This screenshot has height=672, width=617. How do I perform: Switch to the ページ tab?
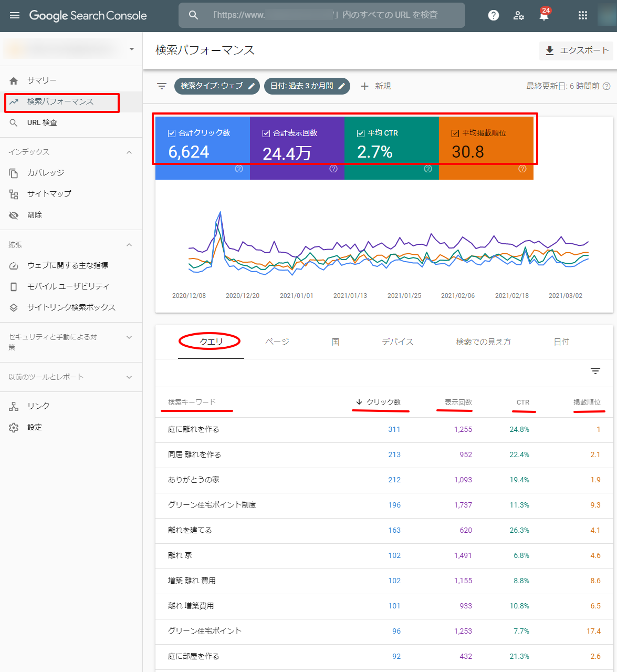[277, 342]
